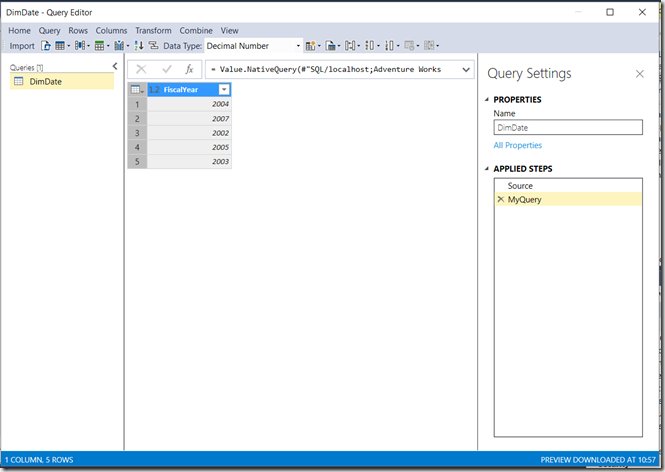Open dropdown arrow next to add column icon
Screen dimensions: 665x472
319,46
